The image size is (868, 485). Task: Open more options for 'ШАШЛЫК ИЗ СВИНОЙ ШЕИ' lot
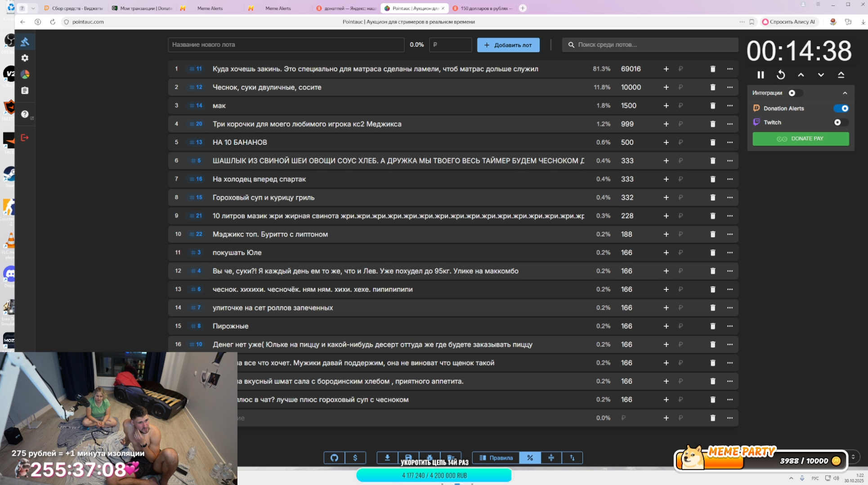click(730, 161)
